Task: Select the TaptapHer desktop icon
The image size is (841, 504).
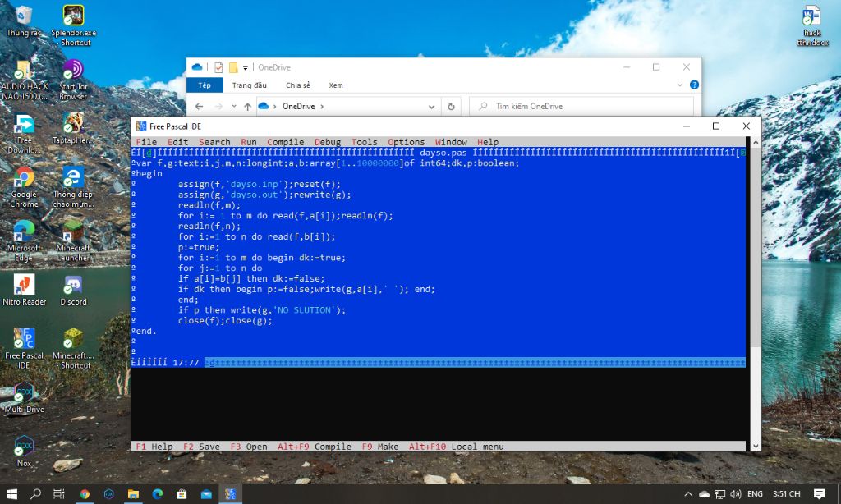Action: tap(73, 129)
